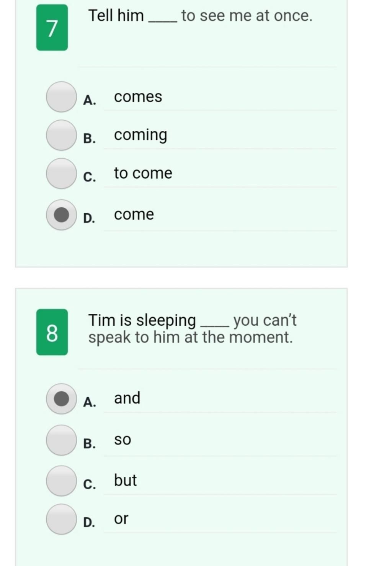Click answer text "but"
Viewport: 392px width, 566px height.
click(125, 480)
